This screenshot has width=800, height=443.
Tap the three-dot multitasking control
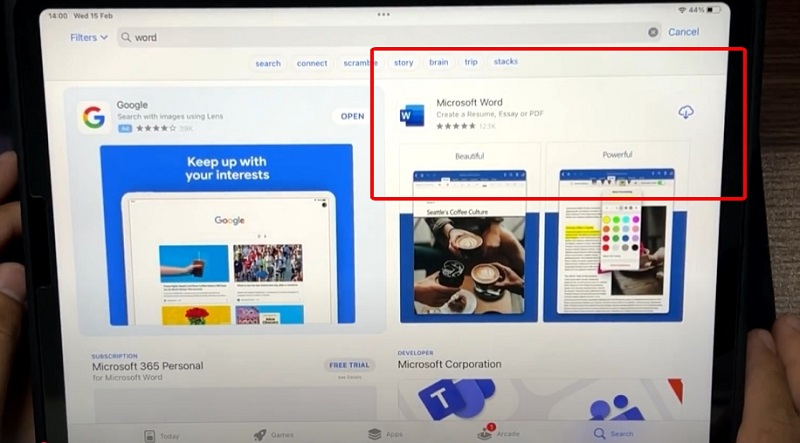pyautogui.click(x=384, y=14)
